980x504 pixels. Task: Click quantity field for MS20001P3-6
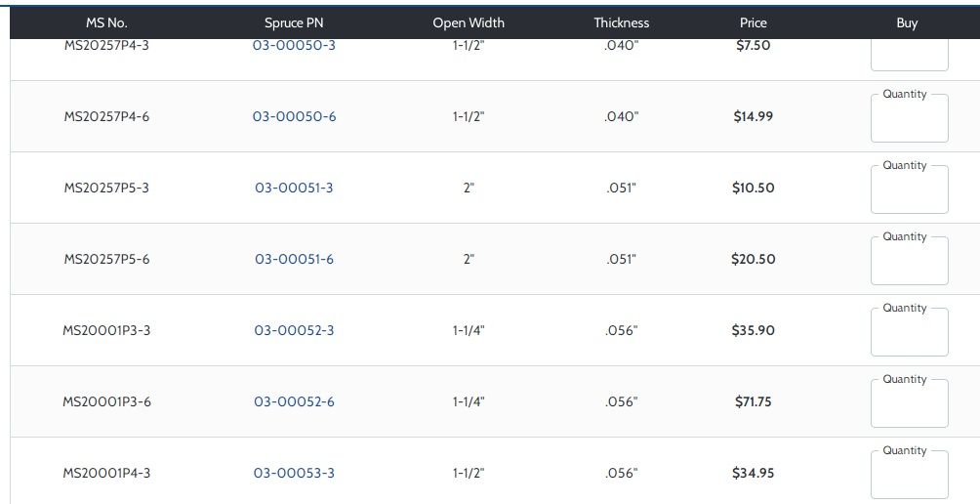pos(909,404)
